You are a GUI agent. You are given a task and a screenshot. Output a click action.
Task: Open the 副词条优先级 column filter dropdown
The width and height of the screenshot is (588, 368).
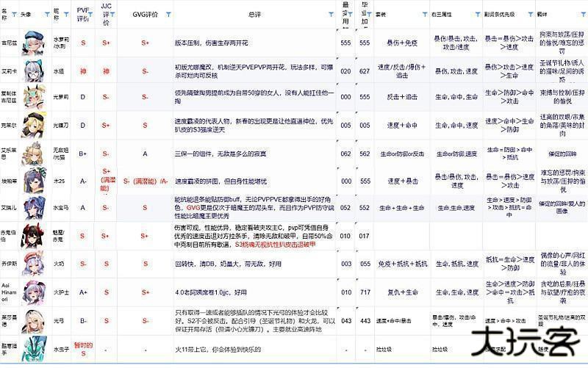tap(530, 15)
